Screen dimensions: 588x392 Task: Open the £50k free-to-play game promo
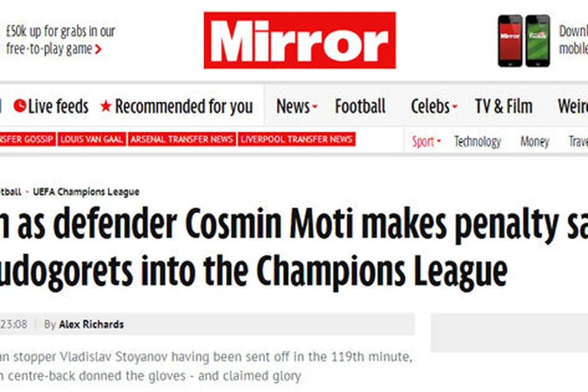tap(60, 40)
